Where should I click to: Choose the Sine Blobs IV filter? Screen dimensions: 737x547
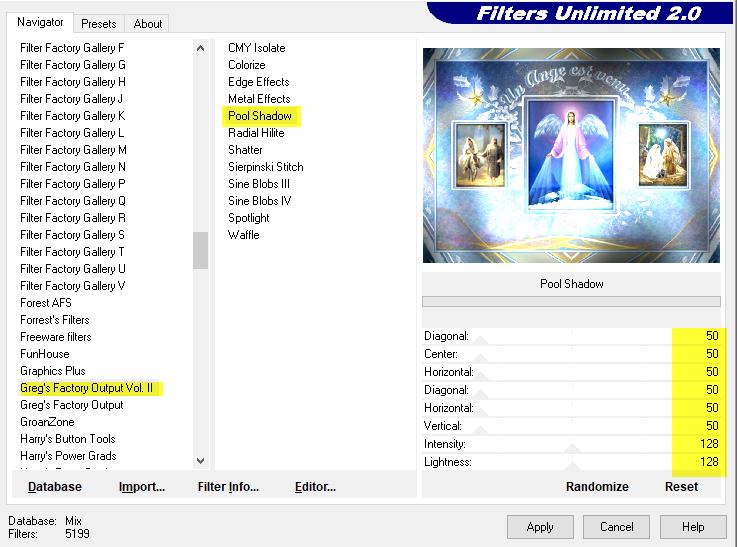click(x=259, y=201)
